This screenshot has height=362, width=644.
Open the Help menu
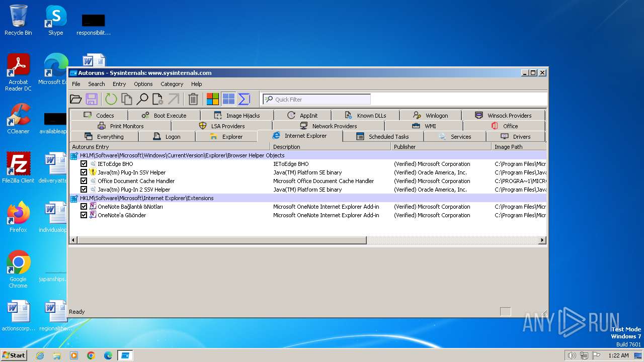coord(197,84)
